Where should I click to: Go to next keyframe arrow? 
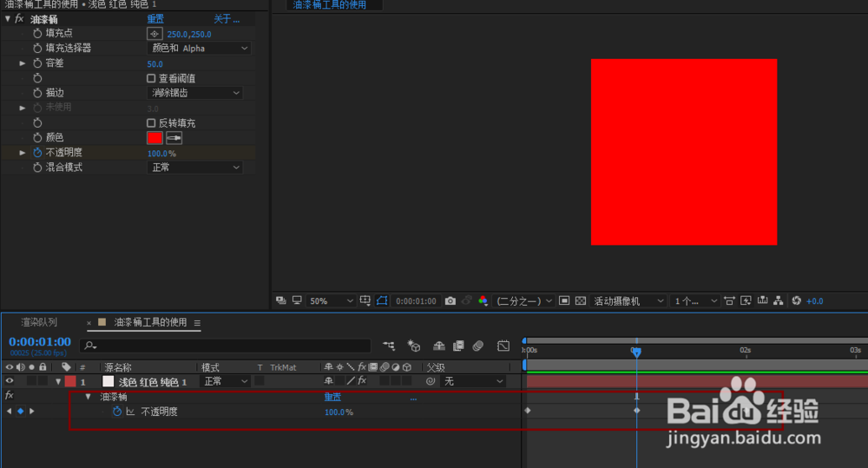click(x=32, y=411)
